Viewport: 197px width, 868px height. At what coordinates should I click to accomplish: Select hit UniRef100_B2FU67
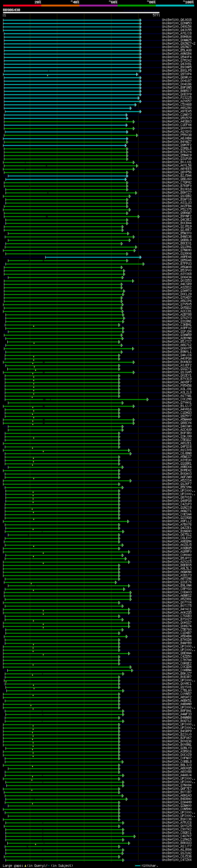coord(177,738)
